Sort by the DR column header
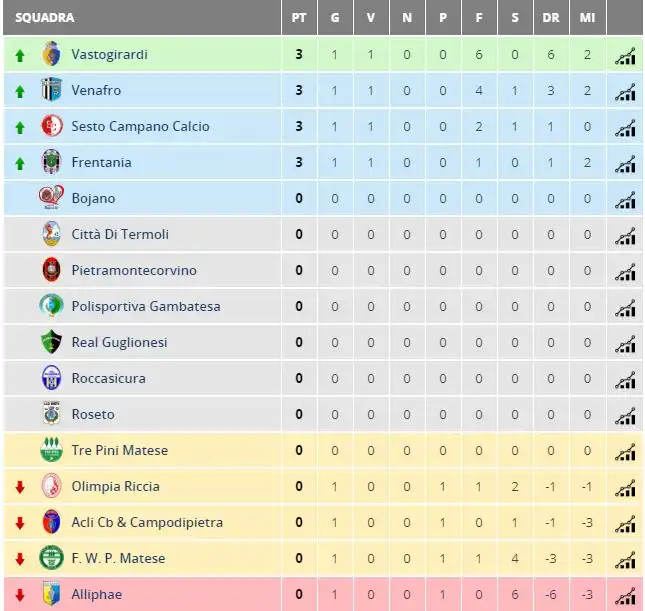 (551, 18)
